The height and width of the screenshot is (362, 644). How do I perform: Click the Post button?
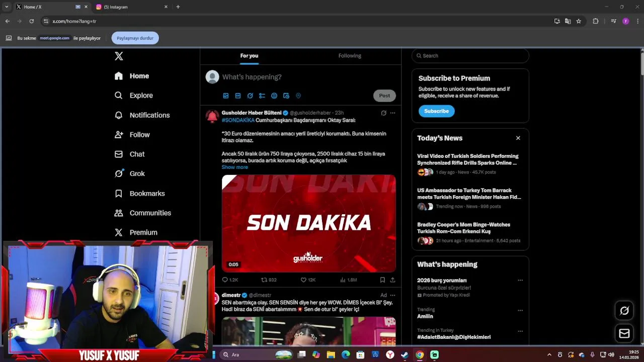coord(384,96)
